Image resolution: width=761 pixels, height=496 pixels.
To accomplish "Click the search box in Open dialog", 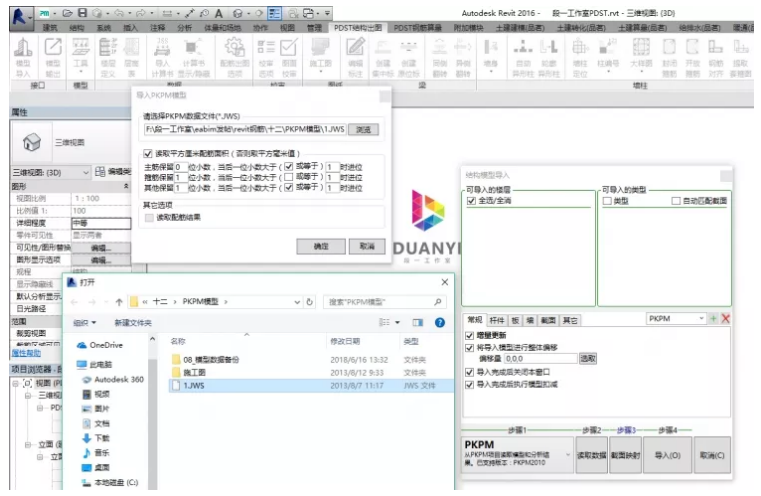I will 384,302.
